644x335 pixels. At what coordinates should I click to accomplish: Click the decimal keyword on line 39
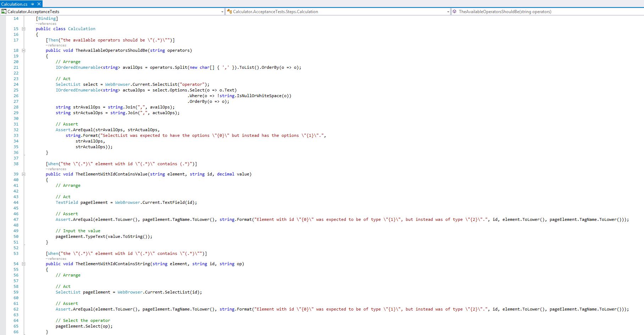(x=226, y=174)
